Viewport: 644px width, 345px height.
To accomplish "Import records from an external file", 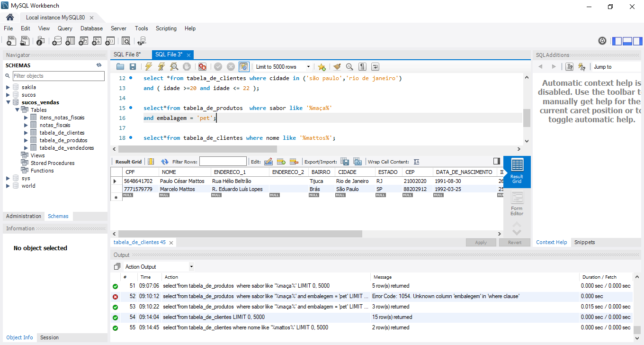I will [x=358, y=162].
